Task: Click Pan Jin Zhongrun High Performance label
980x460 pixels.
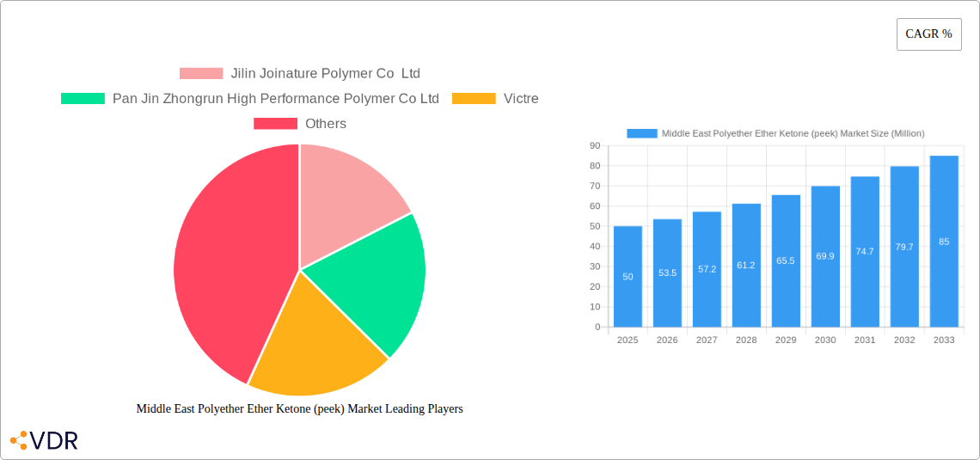Action: pos(276,98)
